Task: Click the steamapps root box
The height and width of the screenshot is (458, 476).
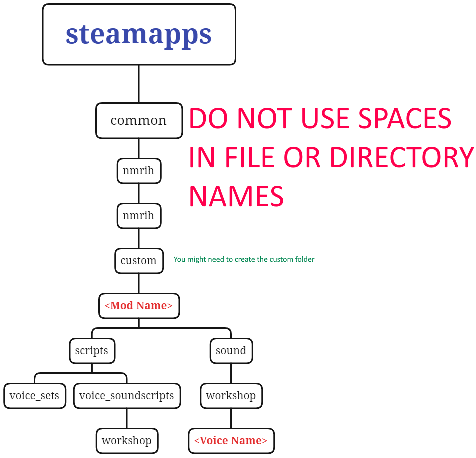Action: 139,34
